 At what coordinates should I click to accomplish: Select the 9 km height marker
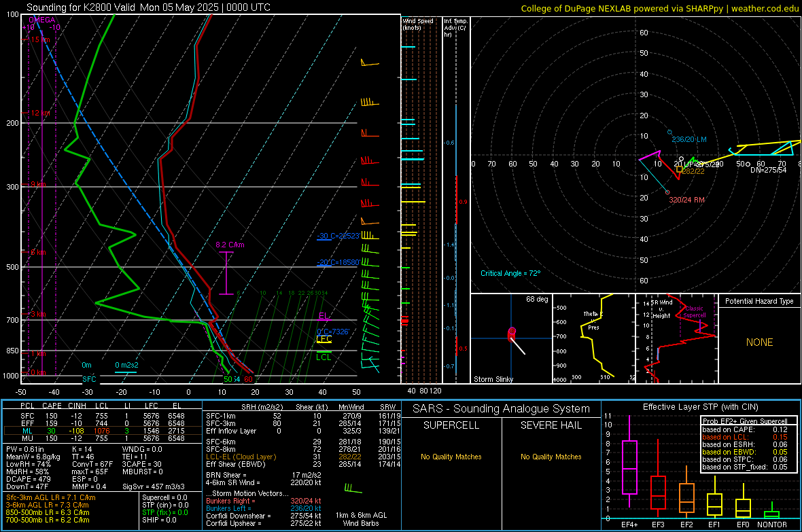click(x=38, y=184)
